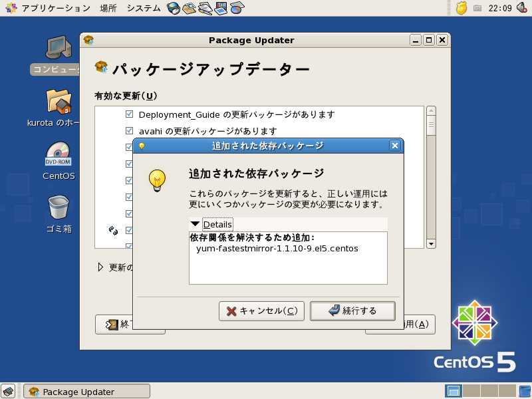Select the yum-fastestmirror-1.1.10-9.el5.centos entry

(277, 249)
